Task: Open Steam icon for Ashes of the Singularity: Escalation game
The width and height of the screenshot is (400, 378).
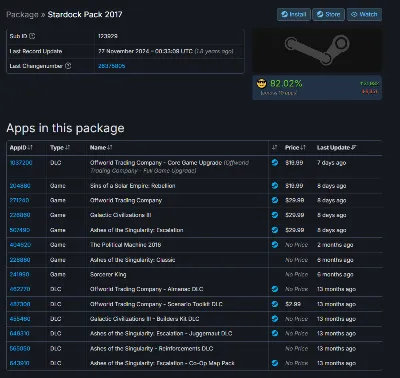Action: click(x=275, y=230)
